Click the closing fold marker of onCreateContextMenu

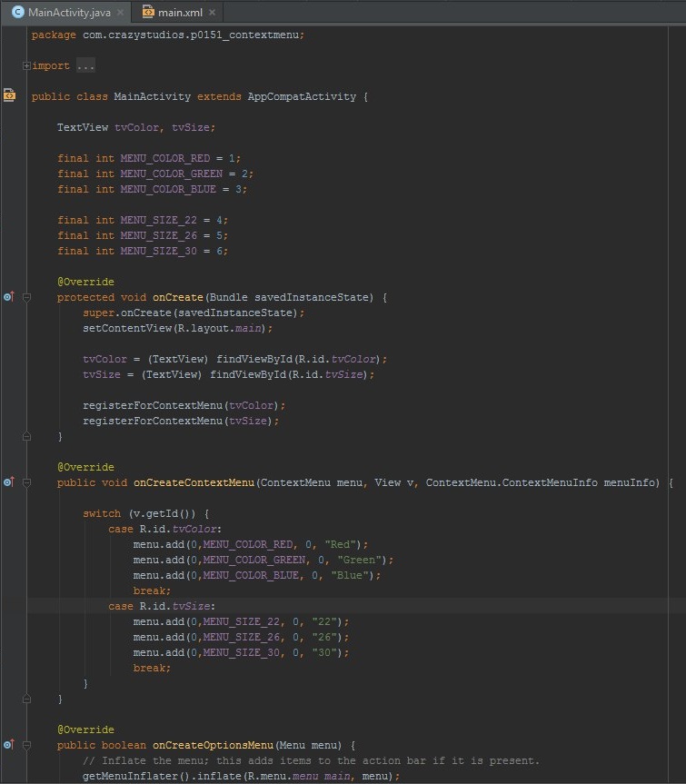coord(27,699)
